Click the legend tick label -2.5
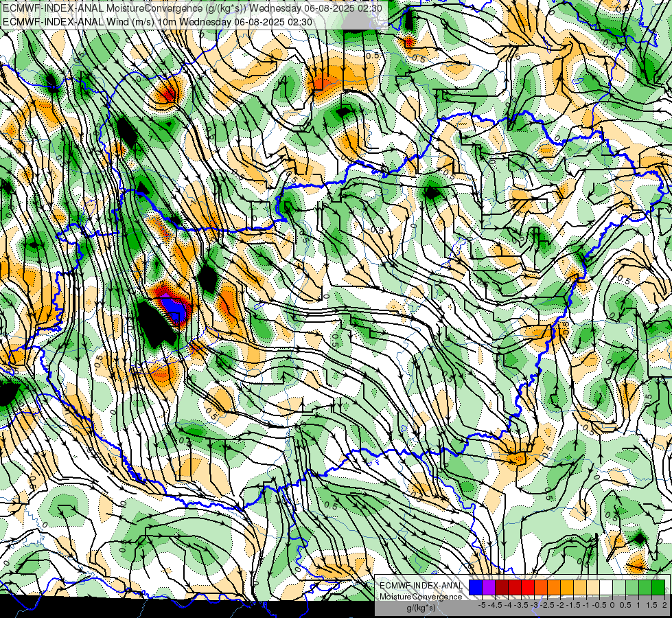 (x=547, y=605)
